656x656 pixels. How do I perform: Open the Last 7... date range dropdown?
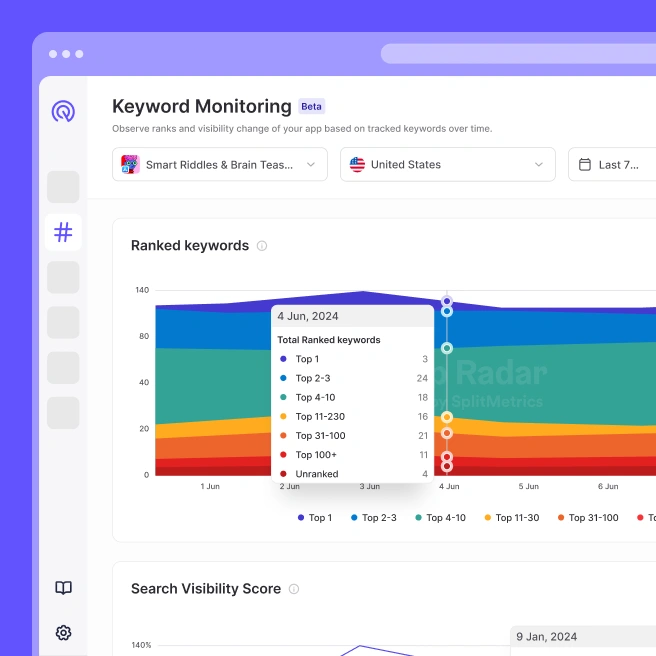612,164
